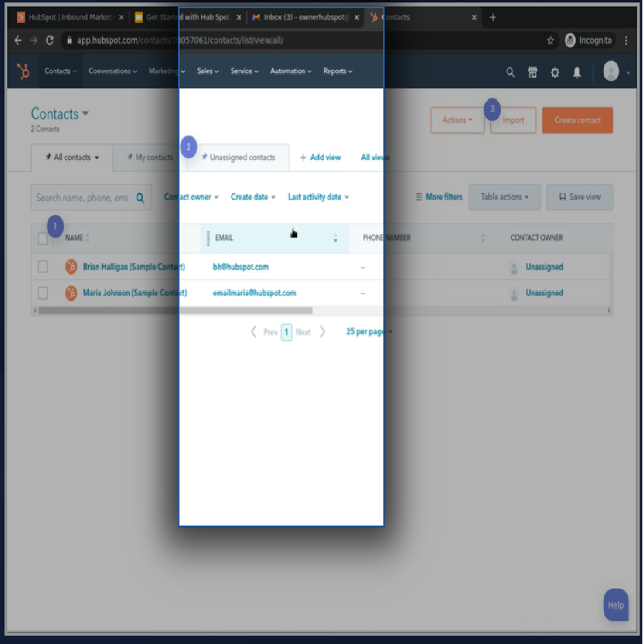Sort by the EMAIL column arrows
This screenshot has width=644, height=644.
pos(335,238)
